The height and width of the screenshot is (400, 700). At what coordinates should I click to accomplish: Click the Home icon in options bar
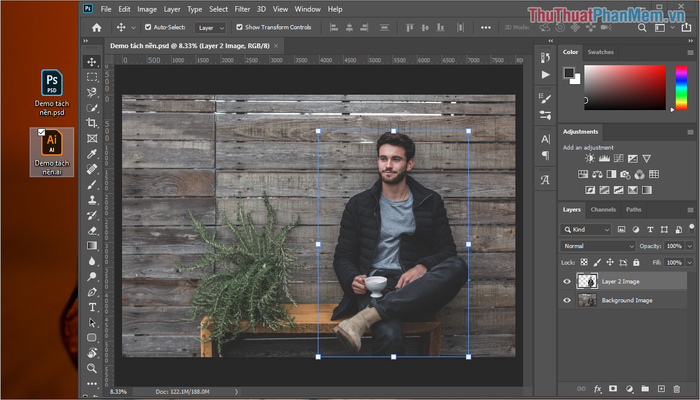point(96,28)
